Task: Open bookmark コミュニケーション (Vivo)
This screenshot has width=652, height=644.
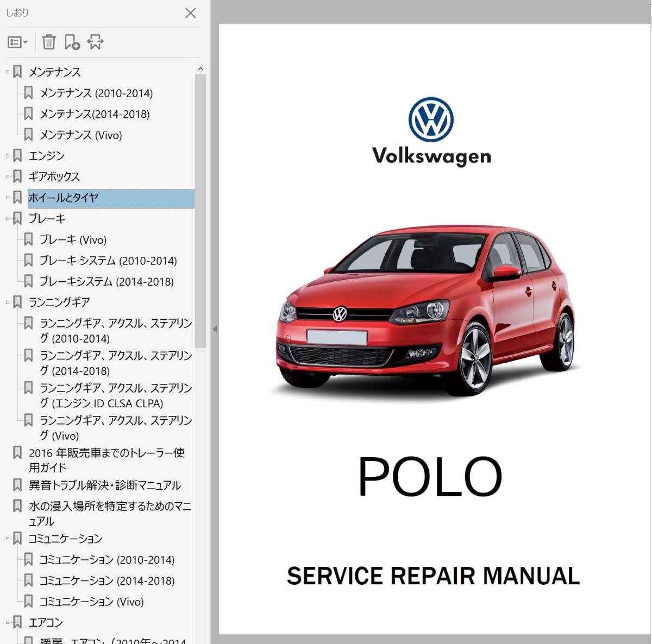Action: (92, 602)
